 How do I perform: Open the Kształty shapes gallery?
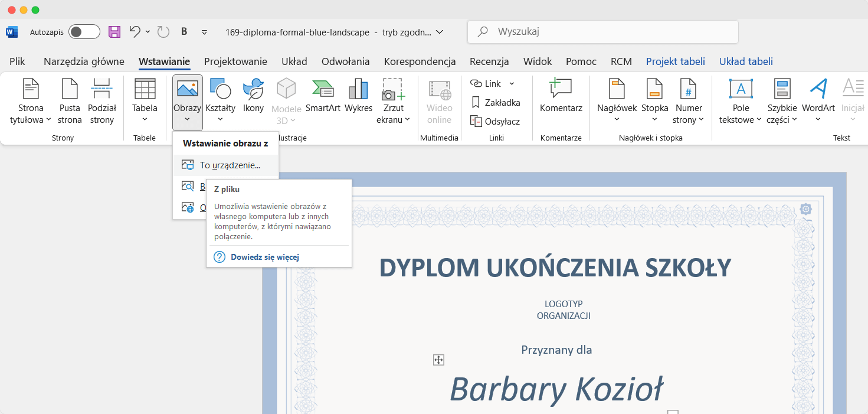[220, 102]
